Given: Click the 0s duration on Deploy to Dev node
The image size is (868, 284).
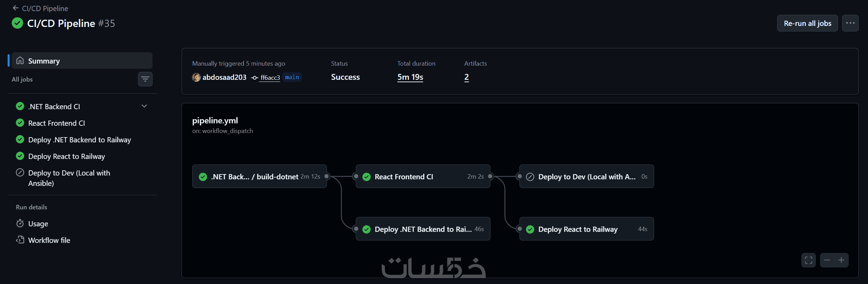Looking at the screenshot, I should [x=644, y=177].
